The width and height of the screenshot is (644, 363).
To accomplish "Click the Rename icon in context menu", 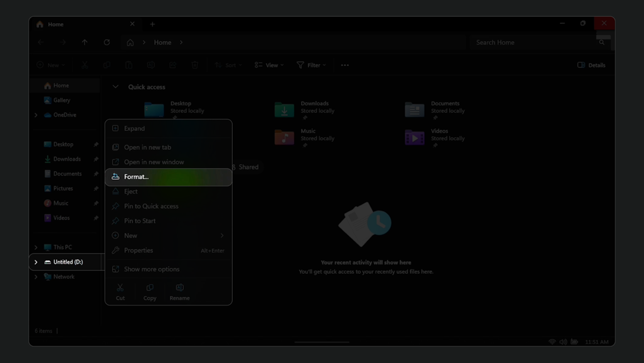I will point(180,292).
